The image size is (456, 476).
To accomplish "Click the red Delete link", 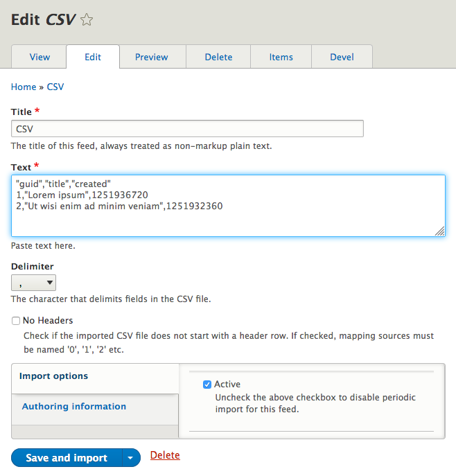I will tap(165, 455).
